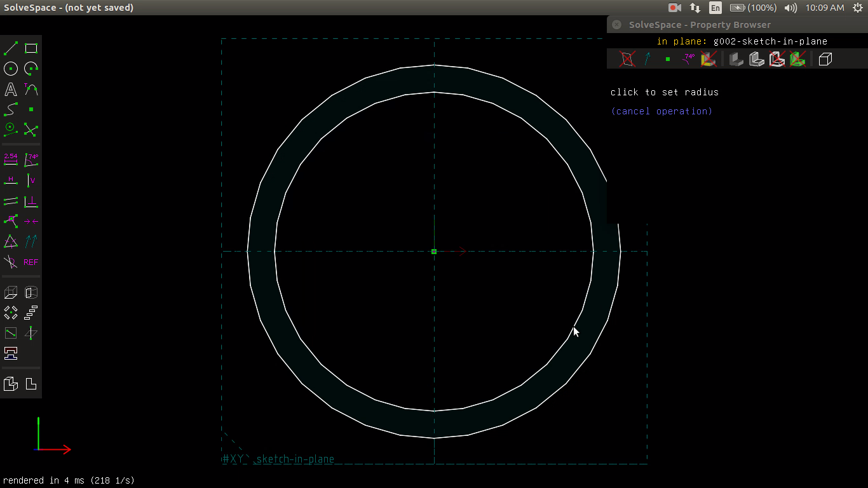The height and width of the screenshot is (488, 868).
Task: Apply angle constraint with the 74° toolbar icon
Action: [31, 159]
